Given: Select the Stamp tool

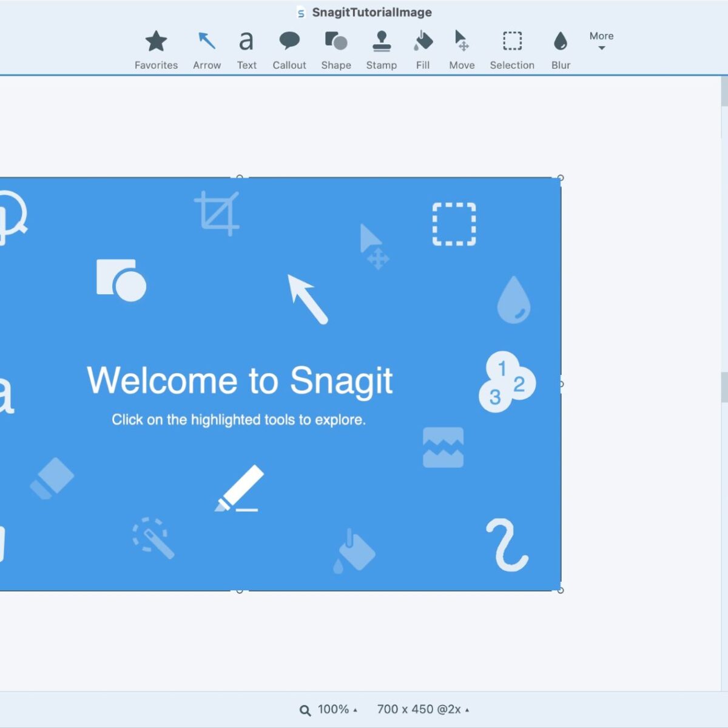Looking at the screenshot, I should [x=382, y=50].
